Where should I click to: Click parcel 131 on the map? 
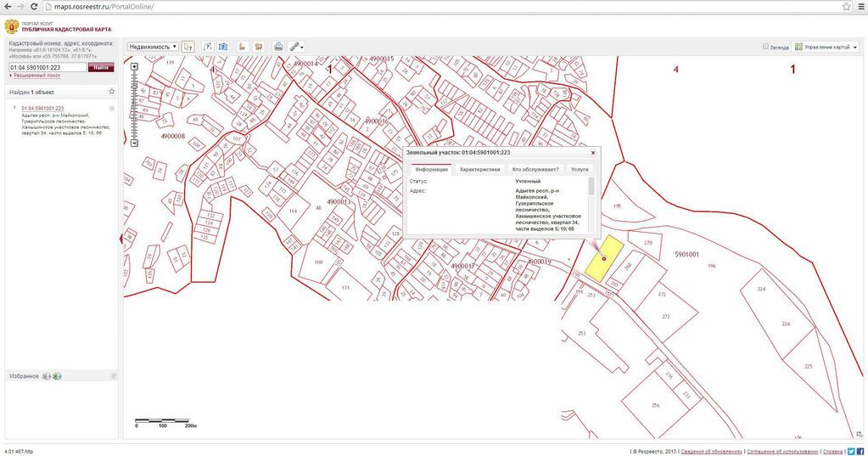coord(345,287)
